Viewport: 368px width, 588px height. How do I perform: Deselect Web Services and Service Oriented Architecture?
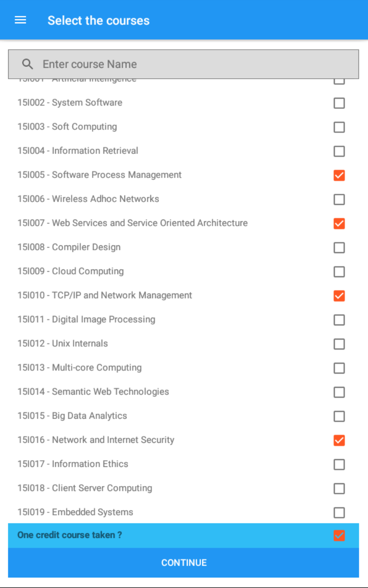point(339,223)
